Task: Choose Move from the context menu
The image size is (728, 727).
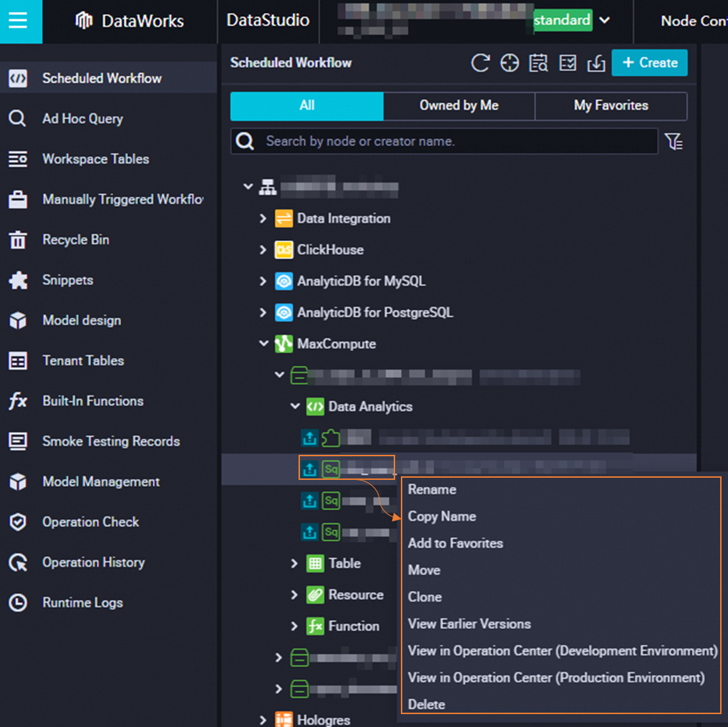Action: point(424,570)
